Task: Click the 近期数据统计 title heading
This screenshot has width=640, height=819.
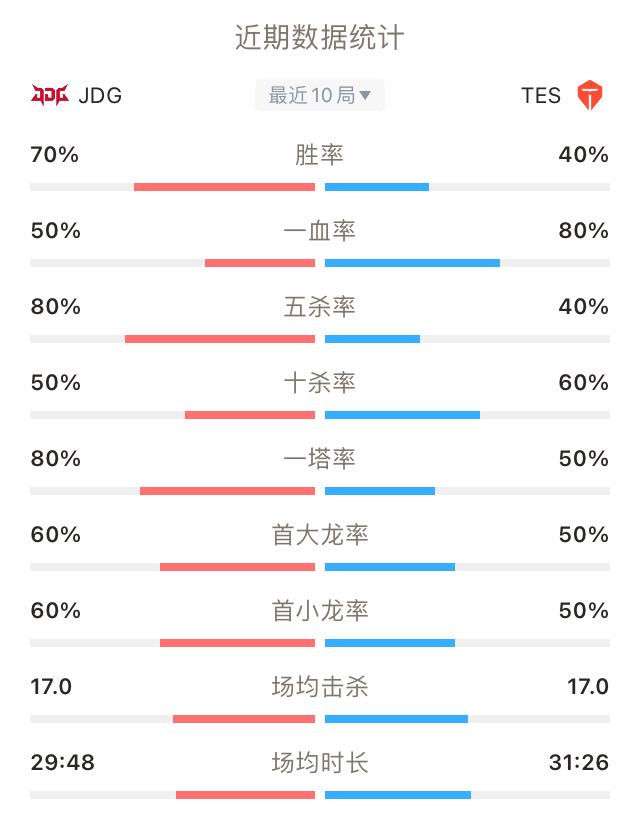Action: click(x=320, y=38)
